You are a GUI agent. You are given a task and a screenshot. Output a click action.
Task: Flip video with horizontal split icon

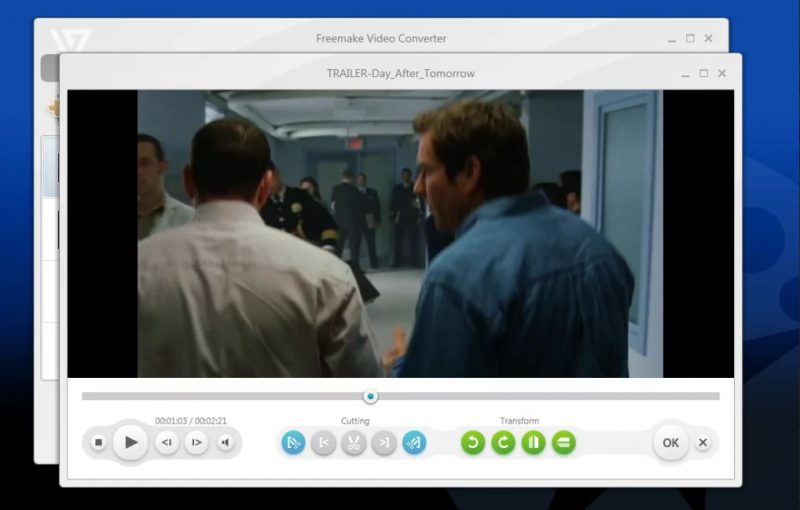(x=564, y=442)
